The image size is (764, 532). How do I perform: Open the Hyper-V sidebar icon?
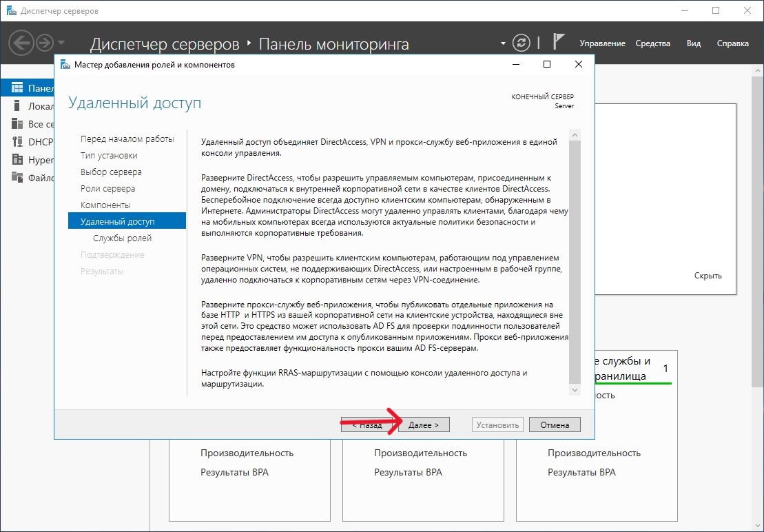tap(17, 160)
